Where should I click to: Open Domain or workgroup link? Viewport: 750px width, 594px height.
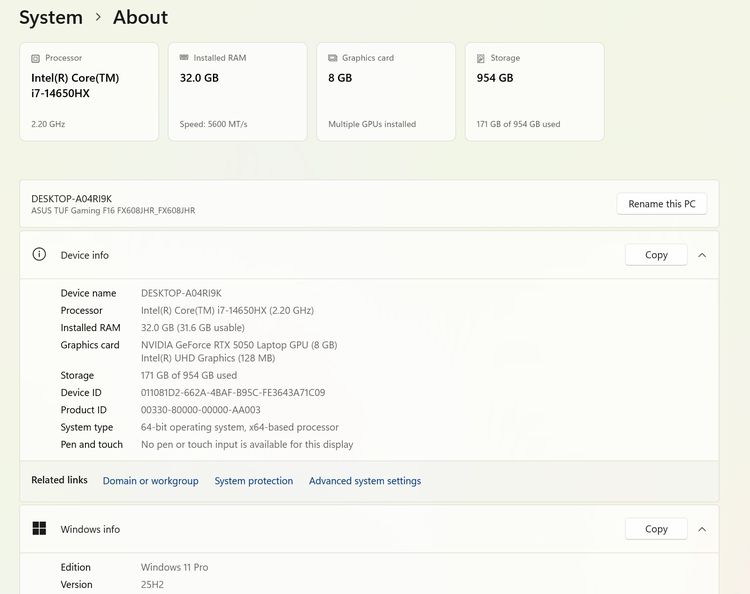pyautogui.click(x=150, y=481)
